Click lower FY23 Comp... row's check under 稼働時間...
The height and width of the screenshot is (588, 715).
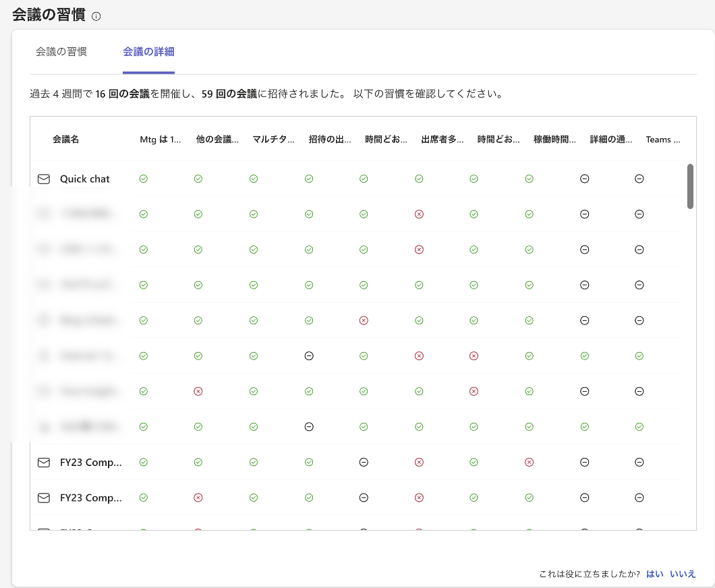pyautogui.click(x=530, y=498)
